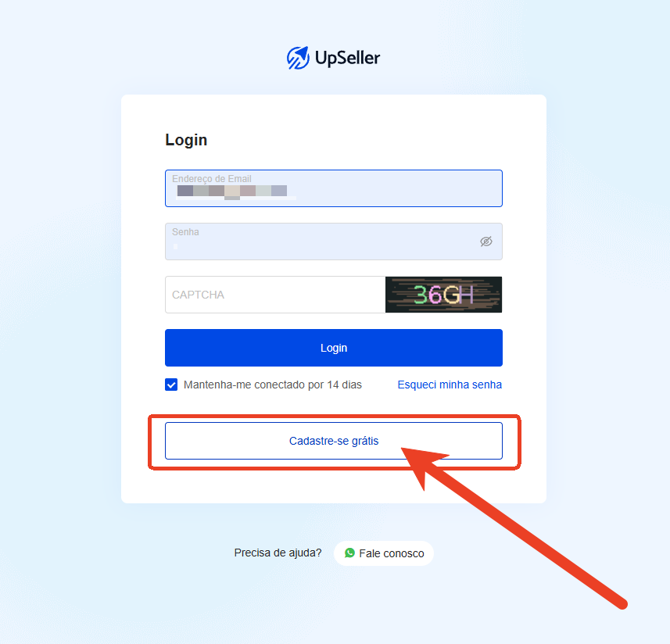Image resolution: width=670 pixels, height=644 pixels.
Task: Click the 'Mantenha-me conectado por 14 dias' label
Action: coord(273,385)
